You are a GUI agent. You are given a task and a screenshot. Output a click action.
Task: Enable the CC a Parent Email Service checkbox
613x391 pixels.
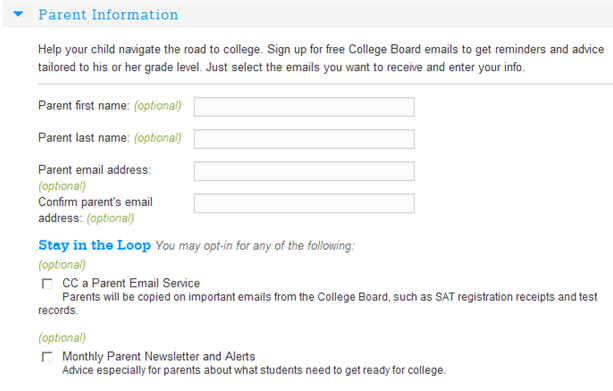click(x=47, y=283)
